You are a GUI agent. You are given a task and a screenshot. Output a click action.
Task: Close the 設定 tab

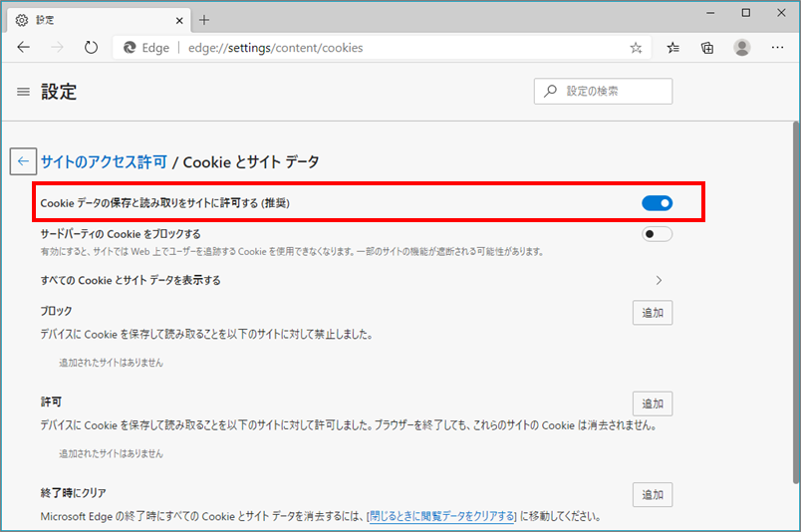point(179,21)
